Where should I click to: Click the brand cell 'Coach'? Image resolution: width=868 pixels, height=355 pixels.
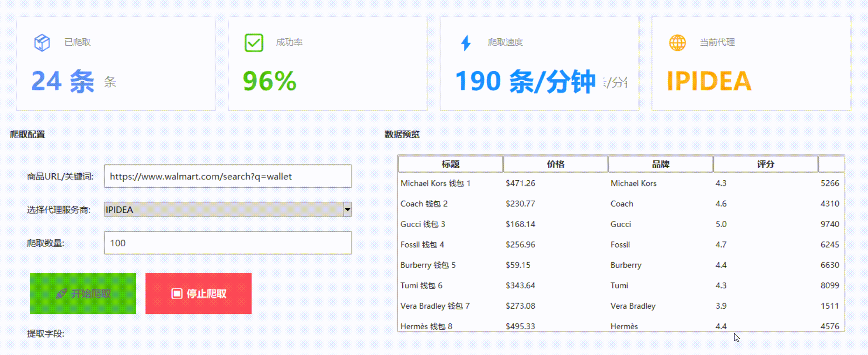tap(622, 204)
